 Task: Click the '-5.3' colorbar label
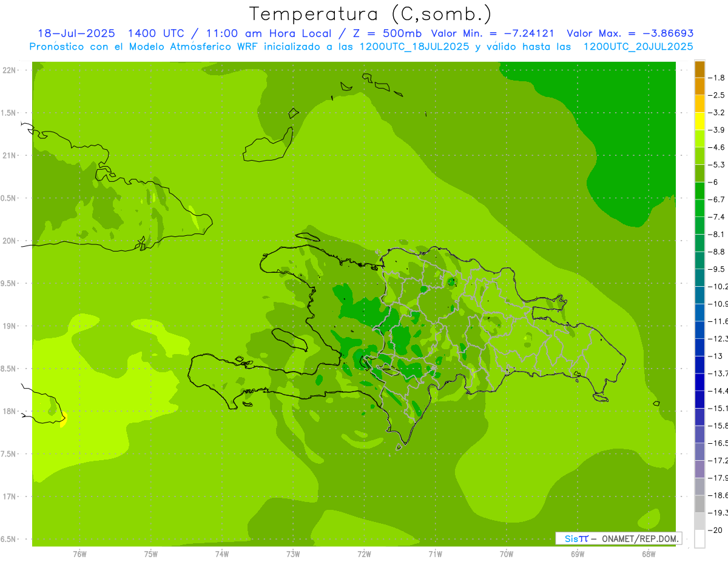click(x=716, y=164)
